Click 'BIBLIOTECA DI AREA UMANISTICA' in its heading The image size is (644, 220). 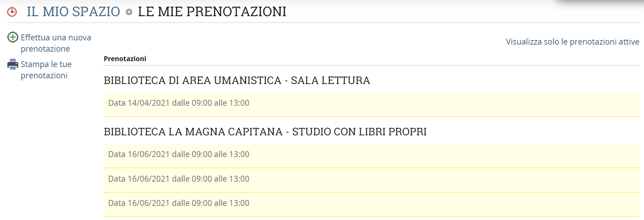[x=192, y=80]
